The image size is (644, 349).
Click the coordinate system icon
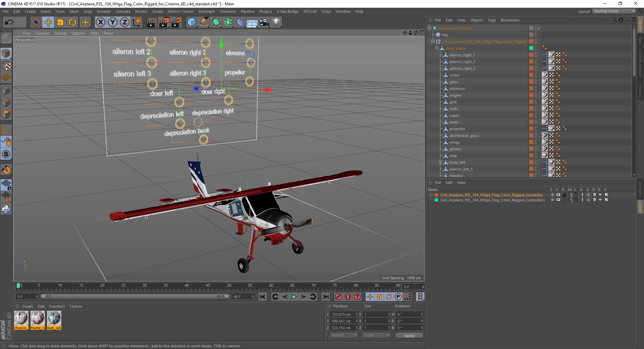click(x=137, y=22)
